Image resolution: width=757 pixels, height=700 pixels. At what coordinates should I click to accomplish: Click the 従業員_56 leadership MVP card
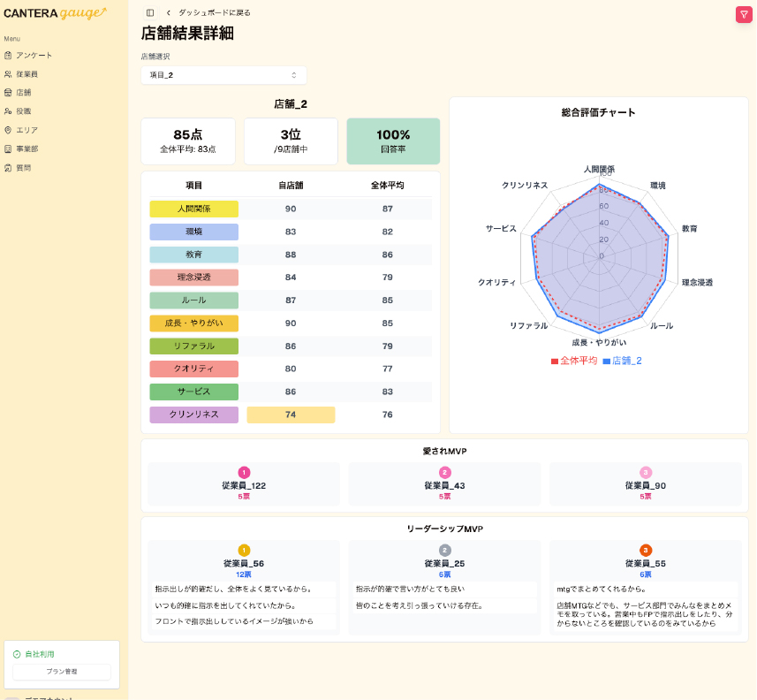pos(244,588)
